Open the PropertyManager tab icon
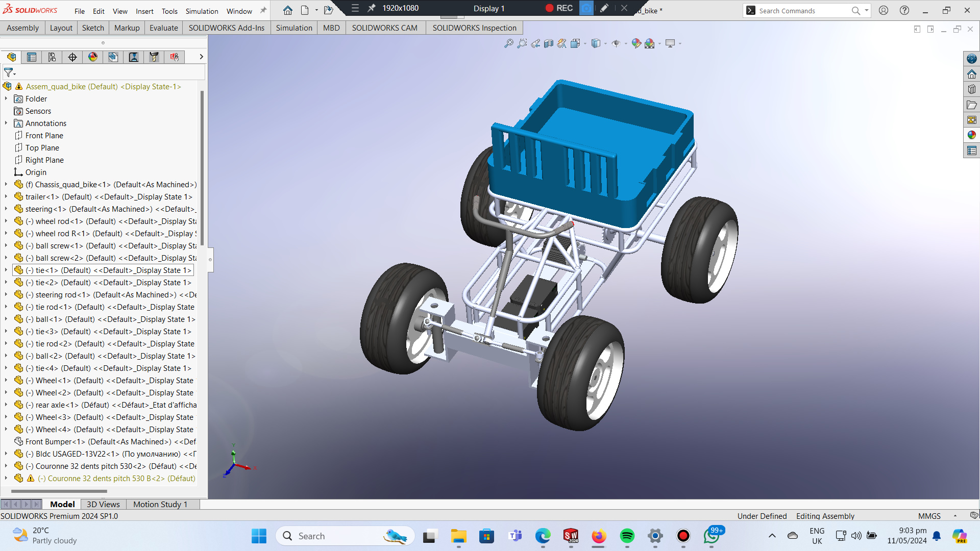980x551 pixels. point(32,57)
